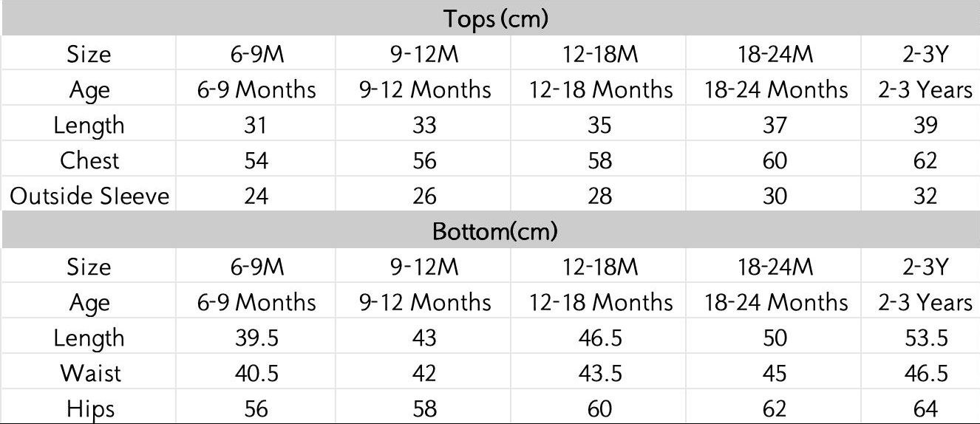Click the "Waist" row label

tap(90, 373)
